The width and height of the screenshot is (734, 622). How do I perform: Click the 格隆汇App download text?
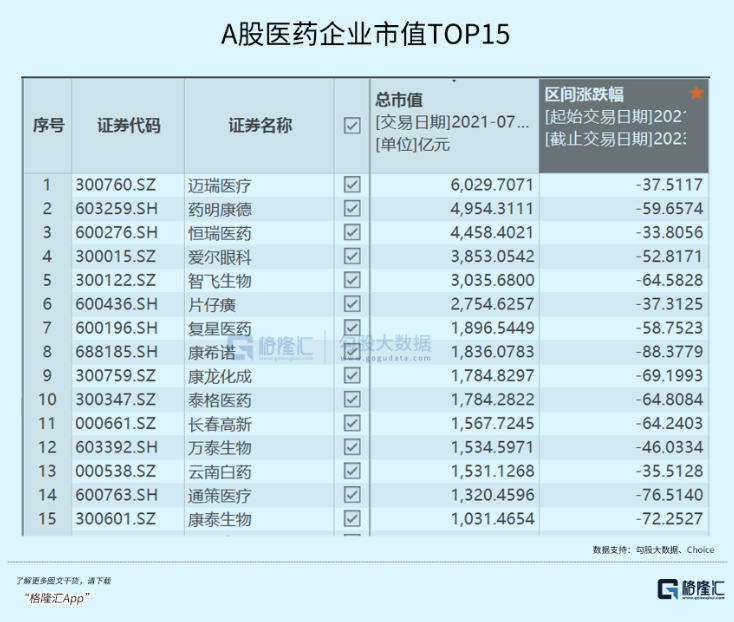tap(56, 598)
